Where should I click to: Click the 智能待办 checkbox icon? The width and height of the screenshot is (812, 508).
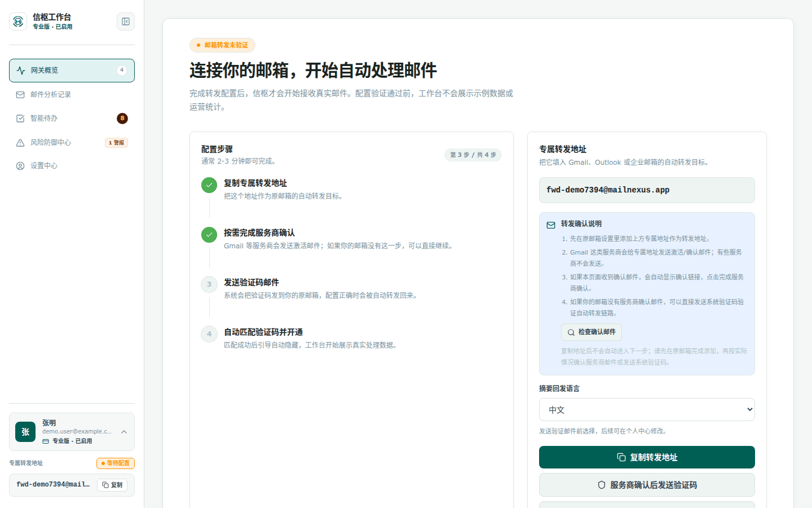pos(20,119)
